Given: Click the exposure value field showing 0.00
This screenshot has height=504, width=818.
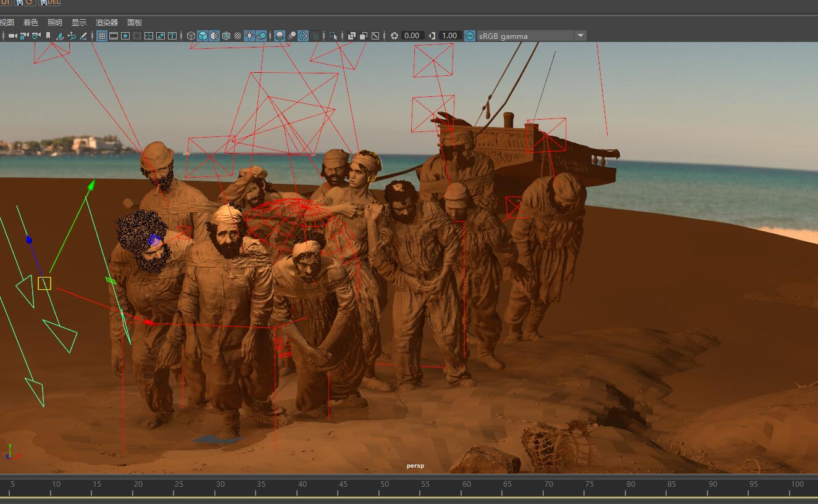Looking at the screenshot, I should tap(412, 36).
